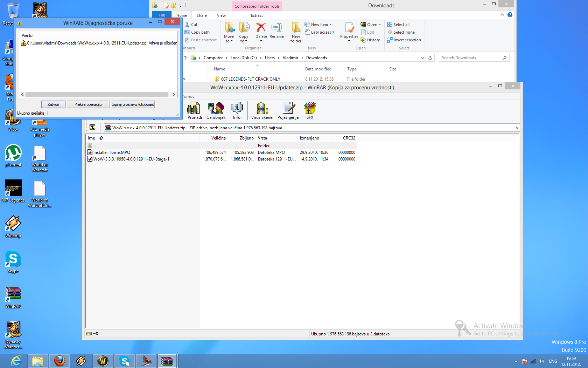588x368 pixels.
Task: Click the copy to clipboard button in dialog
Action: 133,104
